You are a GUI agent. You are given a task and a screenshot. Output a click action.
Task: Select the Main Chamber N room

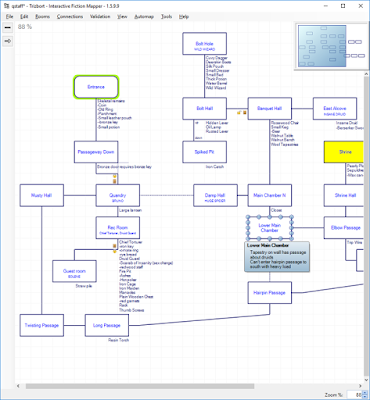270,195
